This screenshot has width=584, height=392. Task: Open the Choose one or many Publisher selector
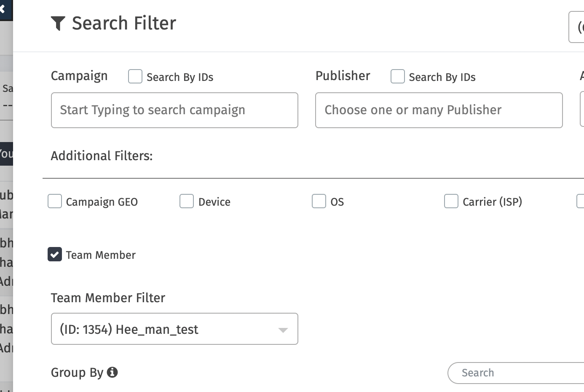click(x=439, y=110)
